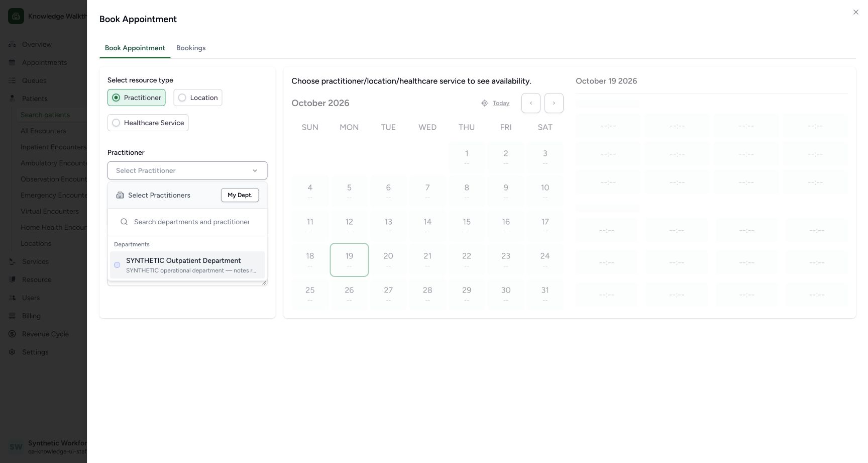The image size is (868, 463).
Task: Advance to the next month with the right arrow
Action: click(554, 103)
